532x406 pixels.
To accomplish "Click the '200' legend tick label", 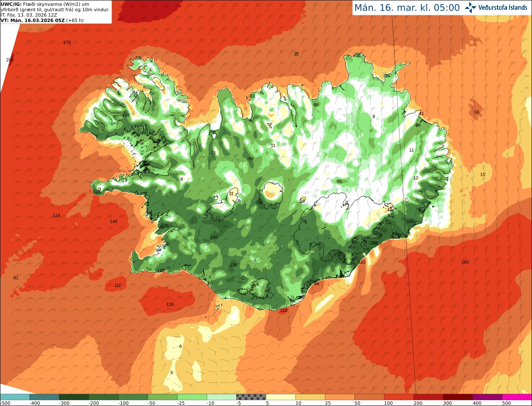I will point(418,403).
